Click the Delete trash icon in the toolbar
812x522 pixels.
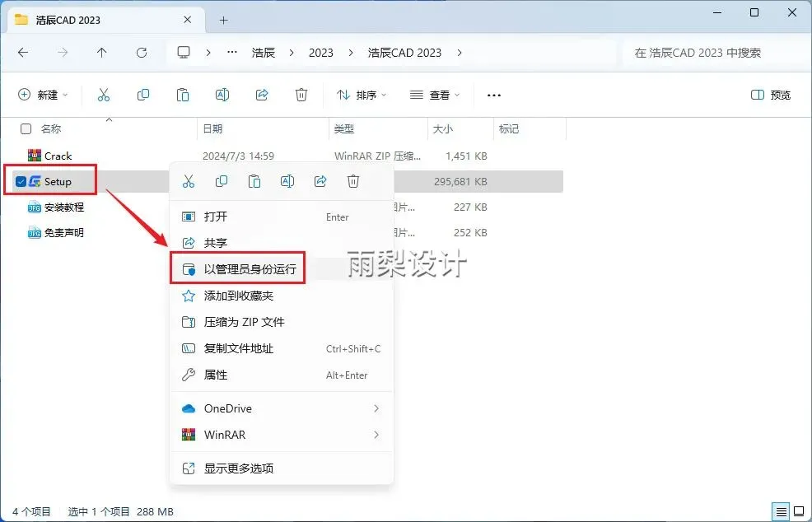301,95
